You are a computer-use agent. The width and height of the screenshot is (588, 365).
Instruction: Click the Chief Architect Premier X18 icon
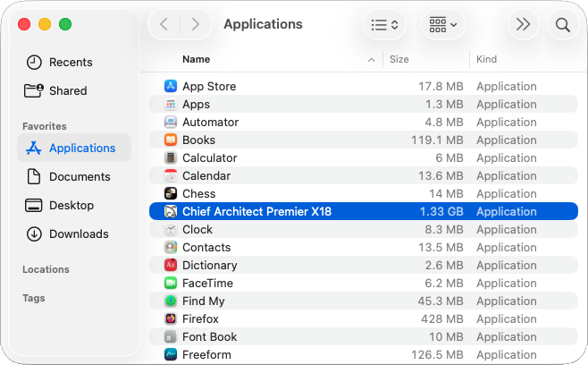click(x=171, y=211)
